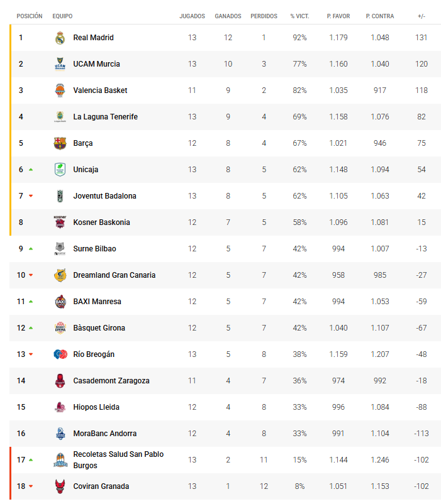Click the Valencia Basket logo
The height and width of the screenshot is (504, 441).
60,90
